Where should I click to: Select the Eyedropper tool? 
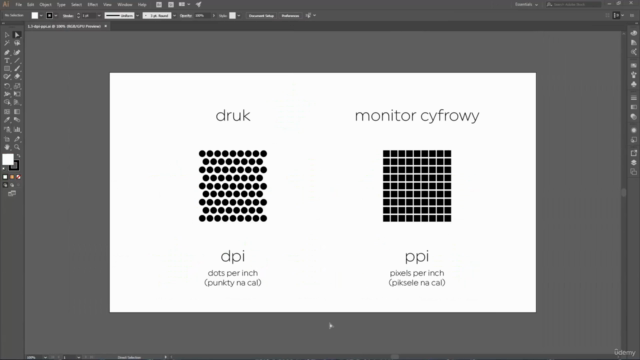pyautogui.click(x=7, y=120)
